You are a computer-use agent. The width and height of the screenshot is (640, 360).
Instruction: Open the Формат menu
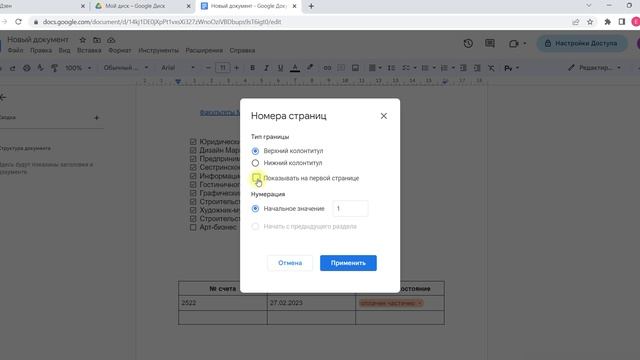120,51
